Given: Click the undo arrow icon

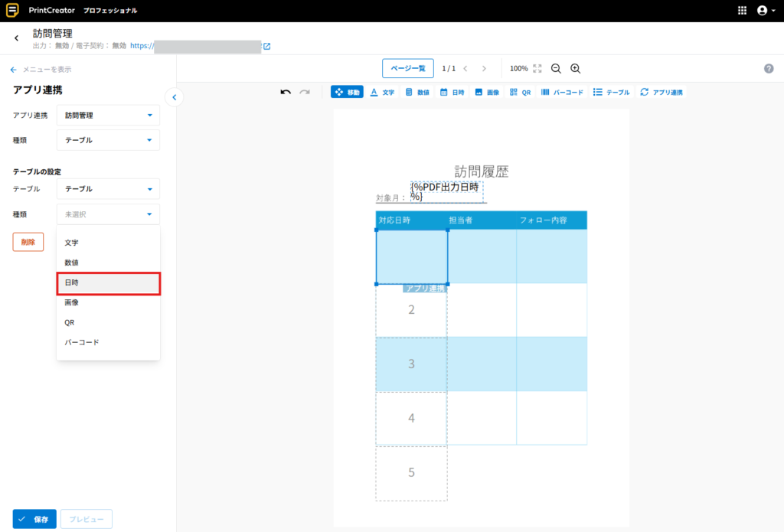Looking at the screenshot, I should (286, 92).
